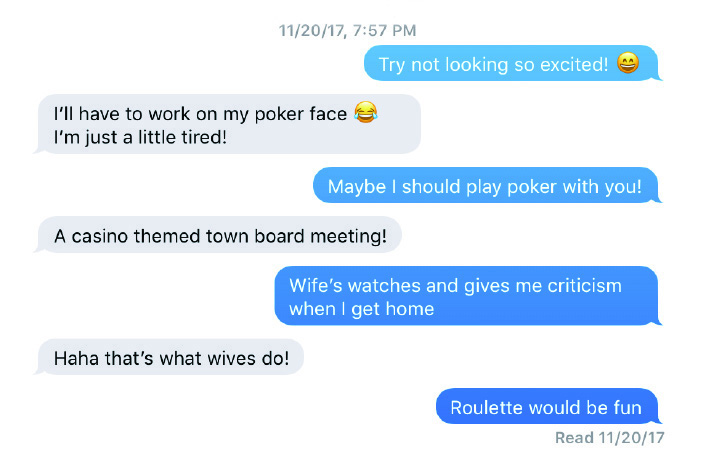Click the 11/20/17, 7:57 PM timestamp
Image resolution: width=715 pixels, height=454 pixels.
(x=347, y=31)
